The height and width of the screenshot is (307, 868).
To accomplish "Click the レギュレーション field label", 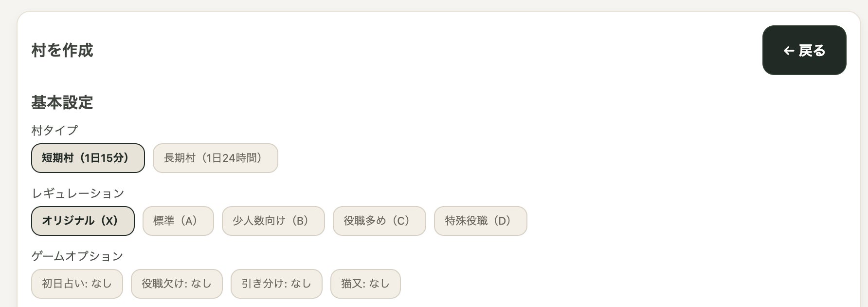I will click(x=78, y=193).
